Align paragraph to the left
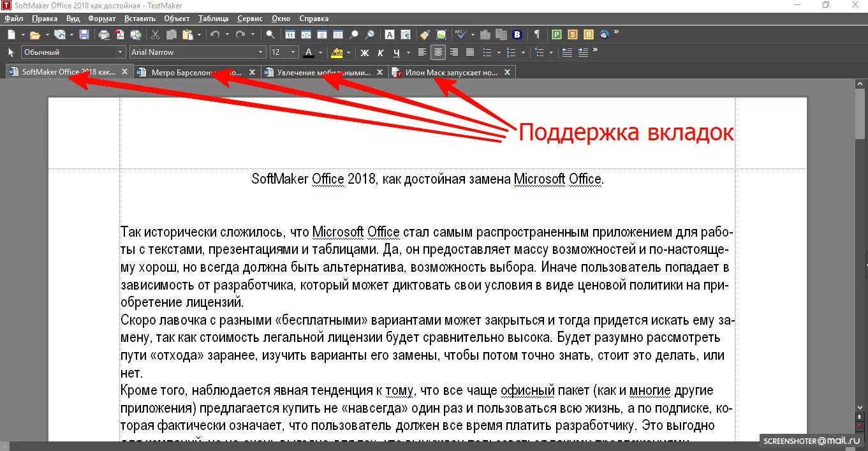The image size is (868, 451). [x=422, y=52]
